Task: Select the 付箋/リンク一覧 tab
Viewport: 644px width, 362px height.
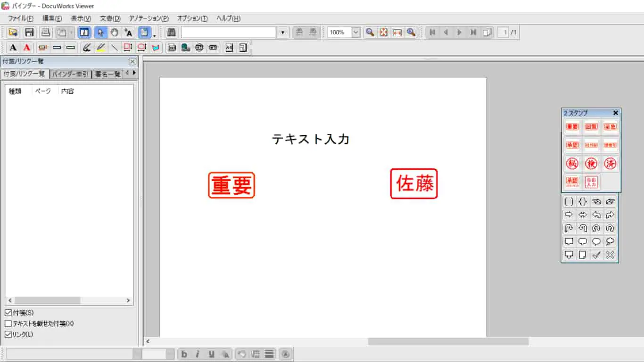Action: point(25,74)
